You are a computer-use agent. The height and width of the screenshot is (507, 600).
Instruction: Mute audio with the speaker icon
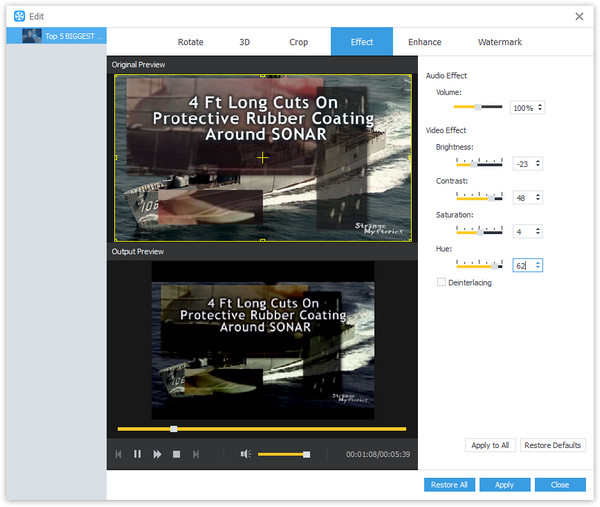[x=245, y=454]
